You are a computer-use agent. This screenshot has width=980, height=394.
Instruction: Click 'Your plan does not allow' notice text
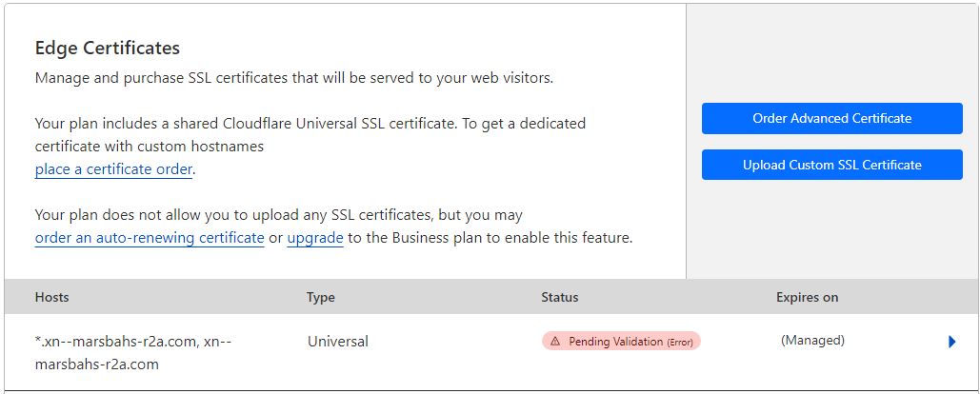(x=278, y=215)
